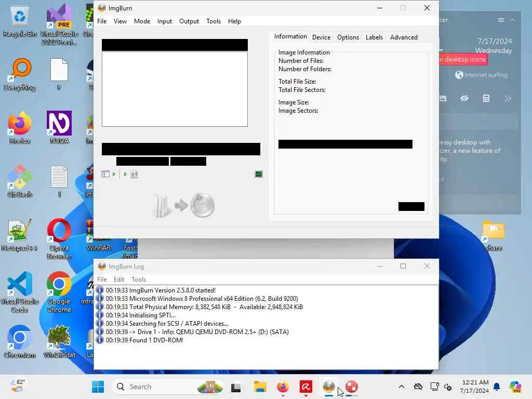Viewport: 532px width, 399px height.
Task: Click the red desktop icons badge
Action: (x=463, y=59)
